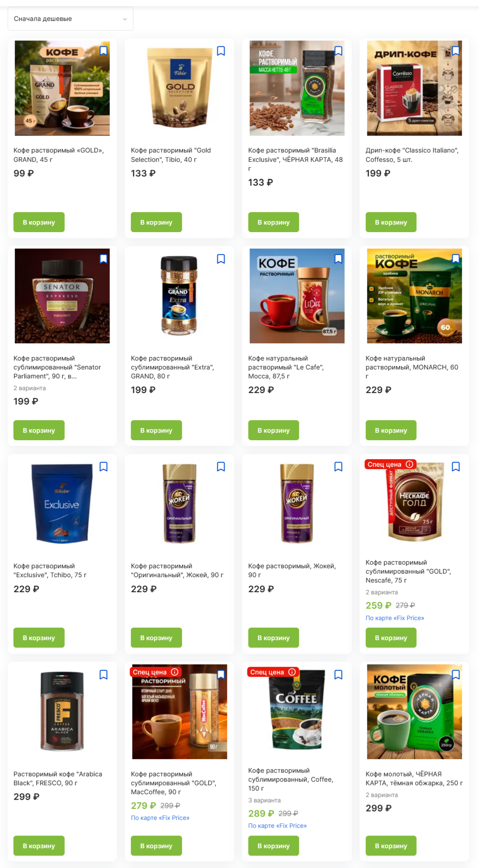This screenshot has height=868, width=479.
Task: Open the "Сначала дешевые" sorting dropdown
Action: tap(71, 19)
